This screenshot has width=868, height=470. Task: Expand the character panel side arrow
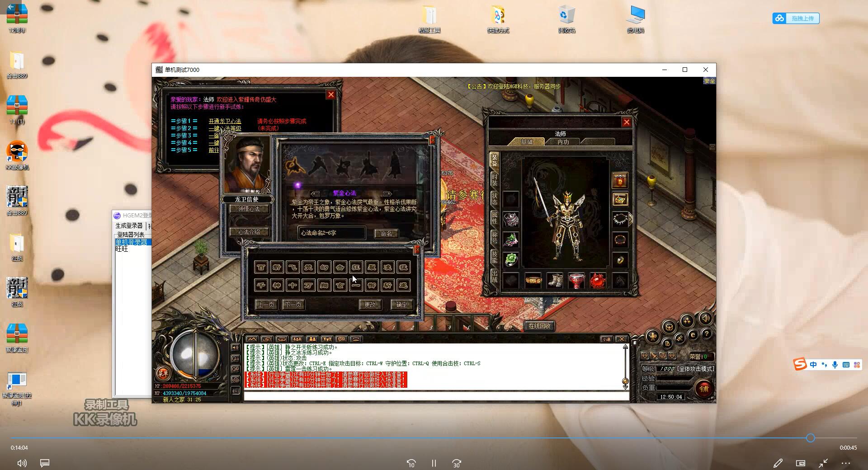point(630,219)
